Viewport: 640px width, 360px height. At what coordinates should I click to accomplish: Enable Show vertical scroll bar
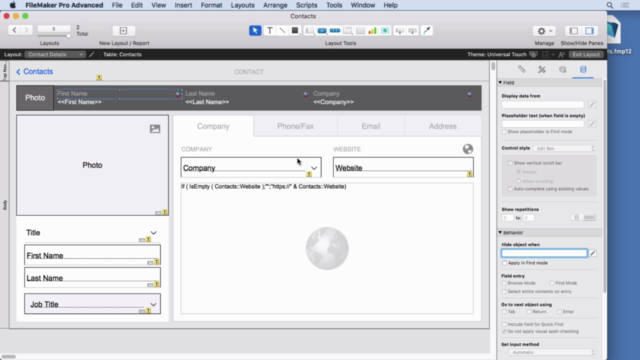(x=510, y=163)
